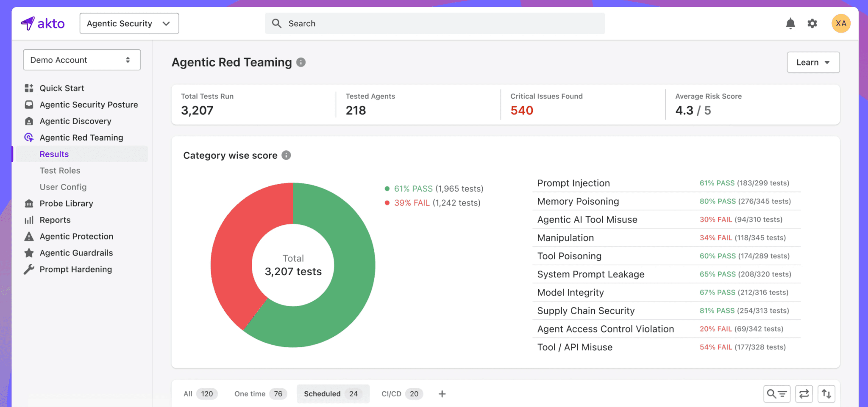Image resolution: width=868 pixels, height=407 pixels.
Task: Click the Average Risk Score 4.3 / 5
Action: point(693,111)
